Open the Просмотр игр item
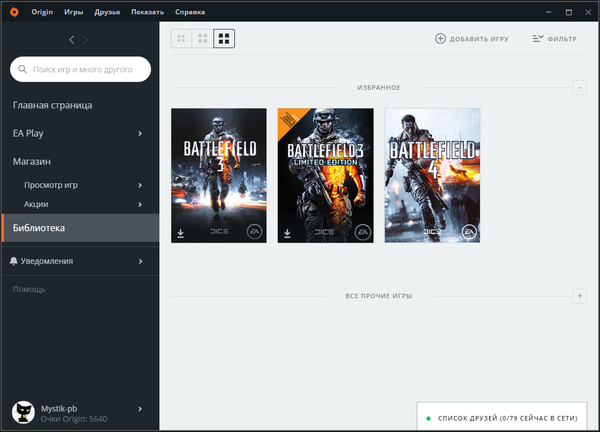Image resolution: width=600 pixels, height=432 pixels. click(51, 185)
